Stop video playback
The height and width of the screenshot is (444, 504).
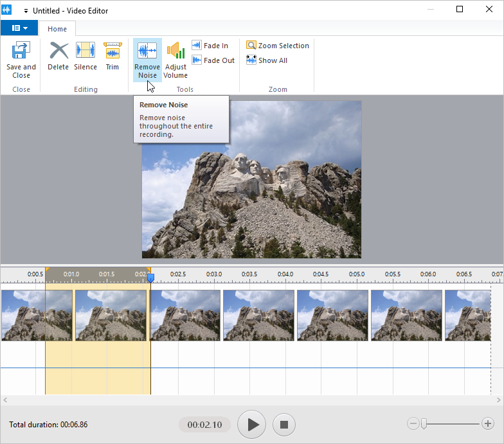pos(284,424)
